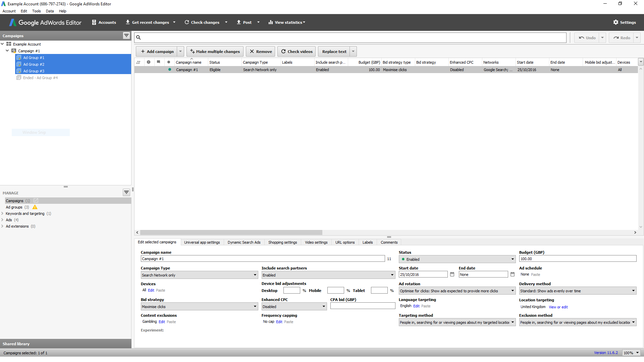Open Post dropdown arrow
The image size is (644, 362).
coord(258,22)
